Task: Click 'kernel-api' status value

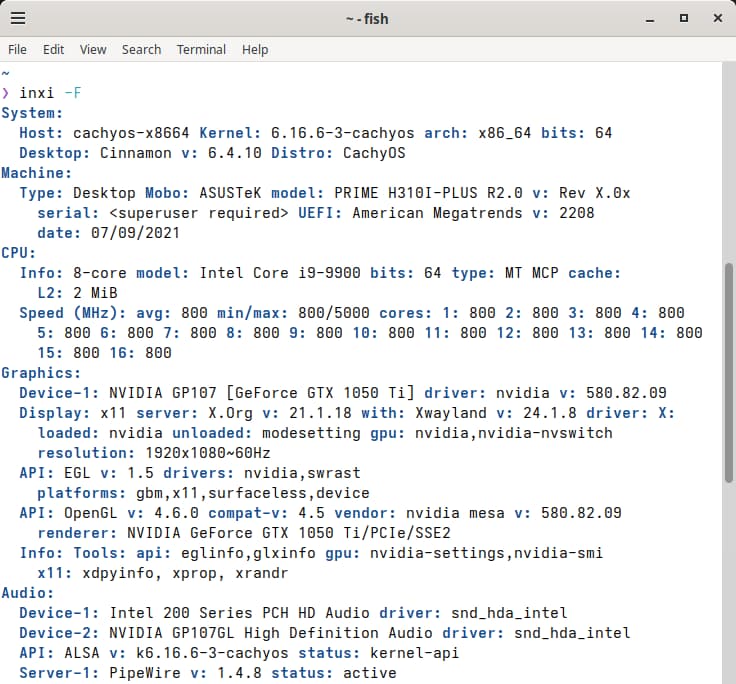Action: (x=414, y=653)
